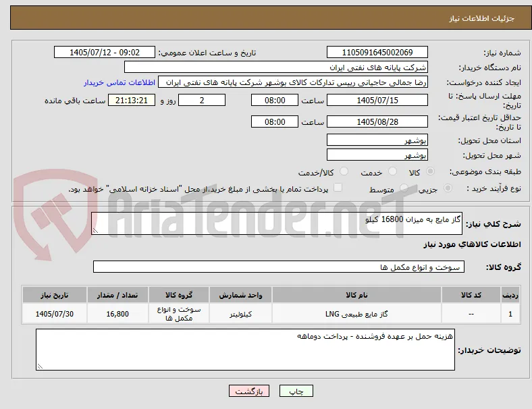
Task: Toggle the Islamic treasury payment checkbox
Action: 338,188
